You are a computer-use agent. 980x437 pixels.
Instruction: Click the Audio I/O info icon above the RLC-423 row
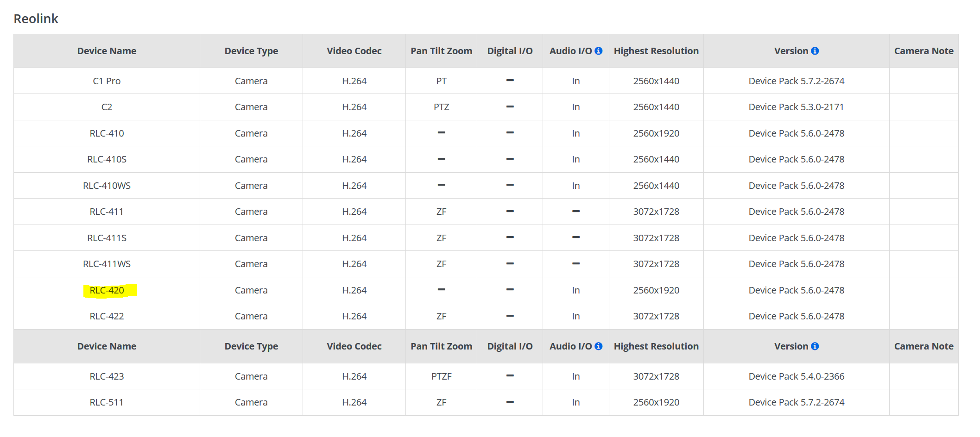598,346
